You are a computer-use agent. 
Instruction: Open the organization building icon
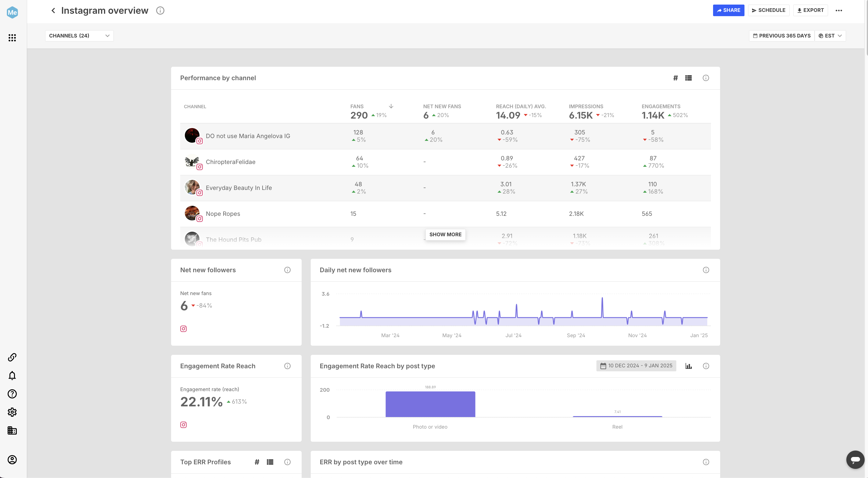pos(12,430)
